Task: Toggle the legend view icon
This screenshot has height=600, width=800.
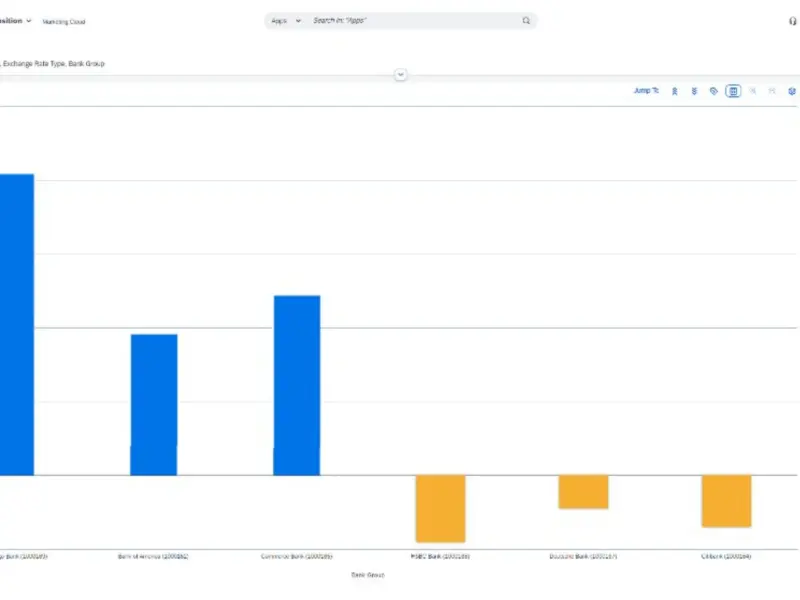Action: (x=733, y=91)
